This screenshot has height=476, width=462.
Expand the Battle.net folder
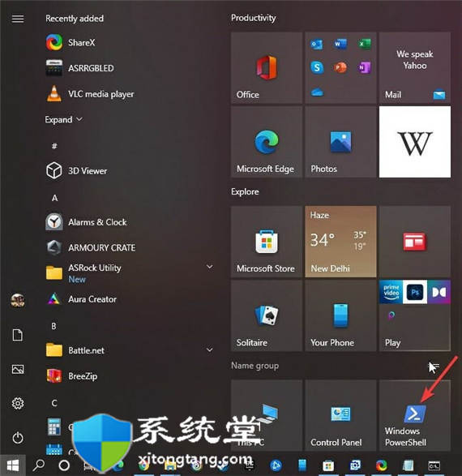click(209, 349)
